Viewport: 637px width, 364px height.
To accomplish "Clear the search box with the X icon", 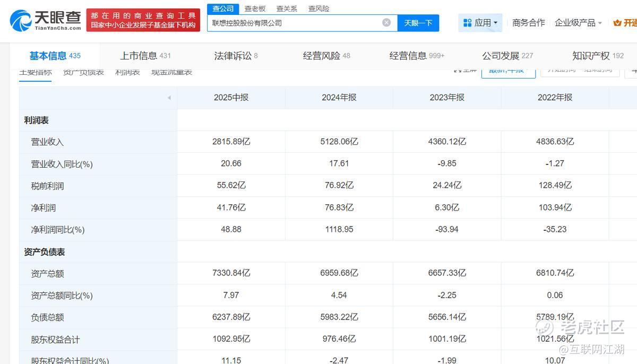I will (x=386, y=23).
